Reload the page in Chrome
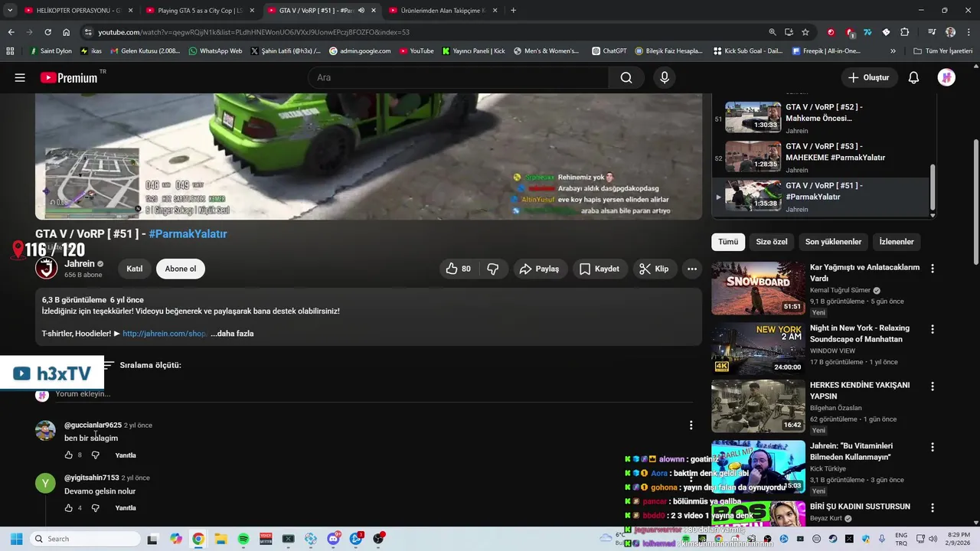Viewport: 980px width, 551px height. click(x=47, y=32)
